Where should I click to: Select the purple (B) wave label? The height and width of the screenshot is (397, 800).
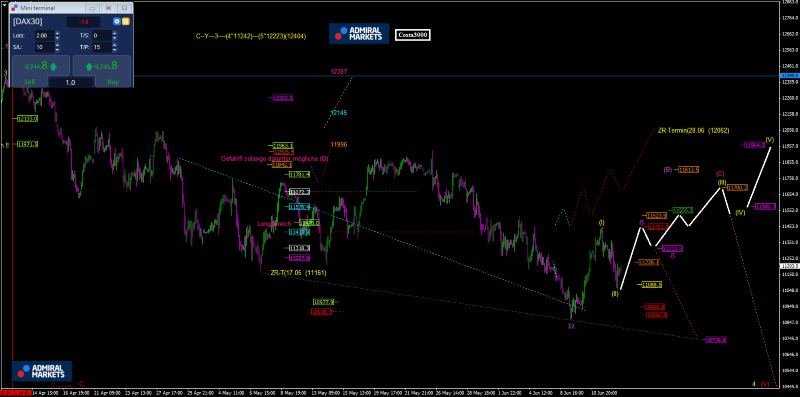[668, 169]
